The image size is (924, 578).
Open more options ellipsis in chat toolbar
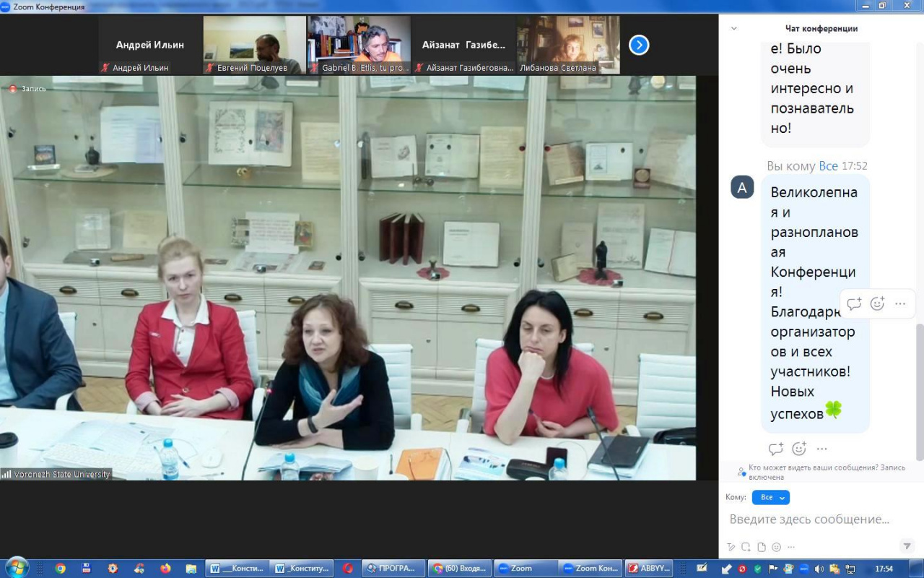[x=791, y=547]
